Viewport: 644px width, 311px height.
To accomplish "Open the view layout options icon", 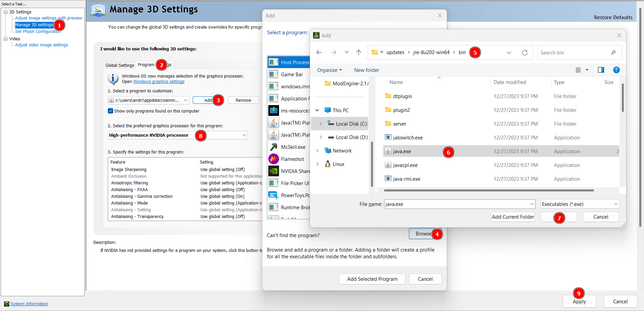I will point(578,70).
